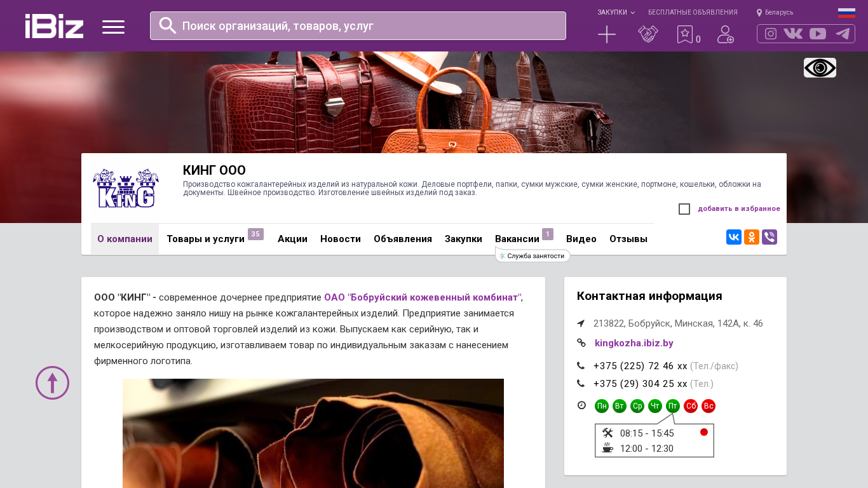Image resolution: width=868 pixels, height=488 pixels.
Task: Check the 'добавить в избранное' checkbox
Action: (684, 209)
